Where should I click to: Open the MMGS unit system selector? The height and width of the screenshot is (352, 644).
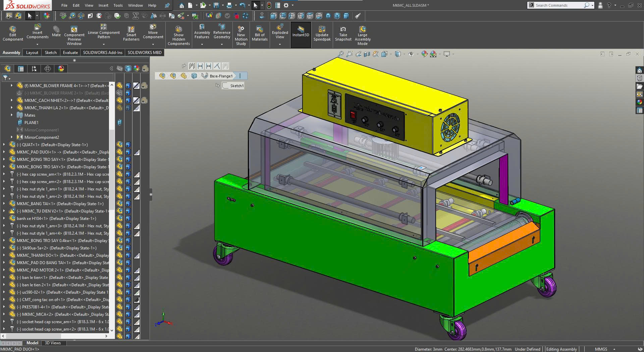click(x=603, y=349)
